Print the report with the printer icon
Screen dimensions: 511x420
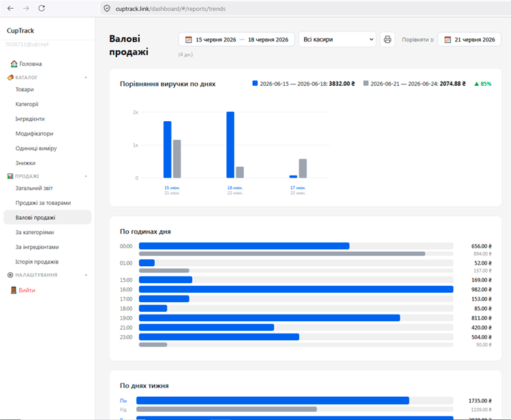coord(388,39)
